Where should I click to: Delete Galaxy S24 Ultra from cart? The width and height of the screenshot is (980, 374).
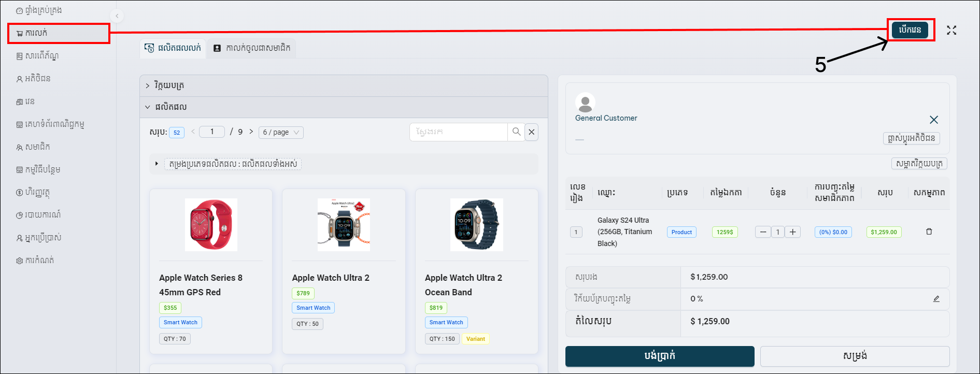929,232
